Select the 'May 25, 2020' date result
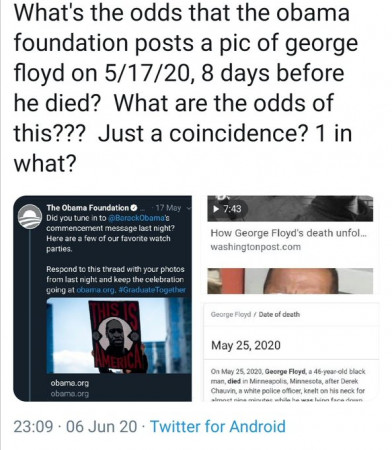 [x=246, y=345]
